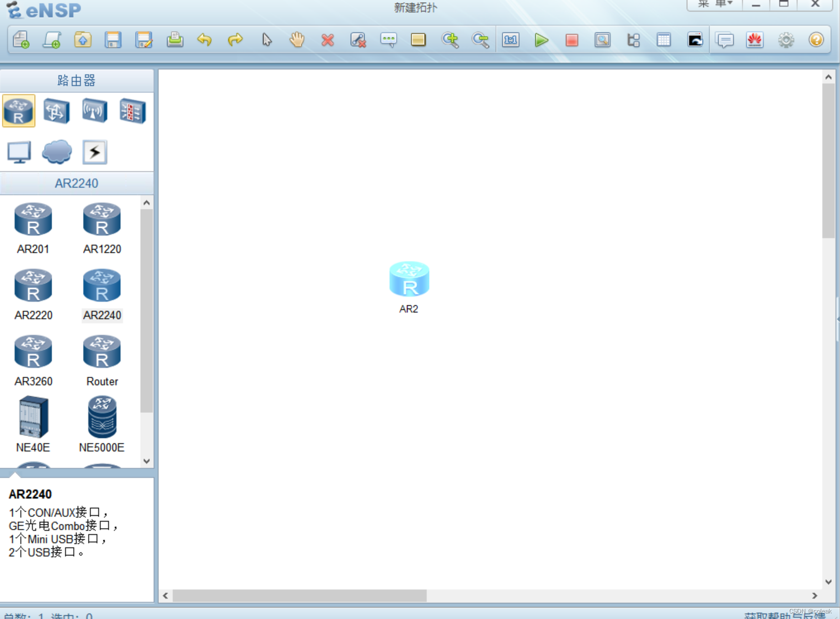Select the PC terminal category icon
The height and width of the screenshot is (619, 840).
[x=19, y=153]
